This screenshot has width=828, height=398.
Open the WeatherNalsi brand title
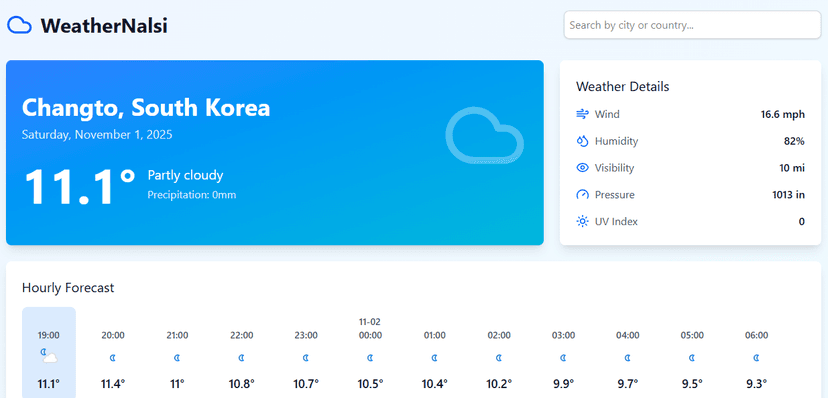[x=104, y=25]
